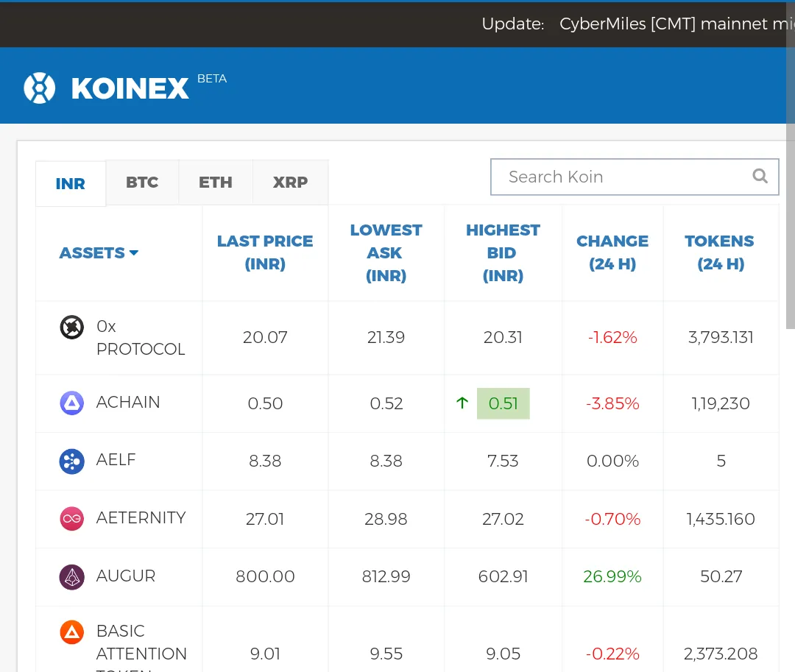Switch to the XRP market tab
The image size is (795, 672).
[291, 183]
